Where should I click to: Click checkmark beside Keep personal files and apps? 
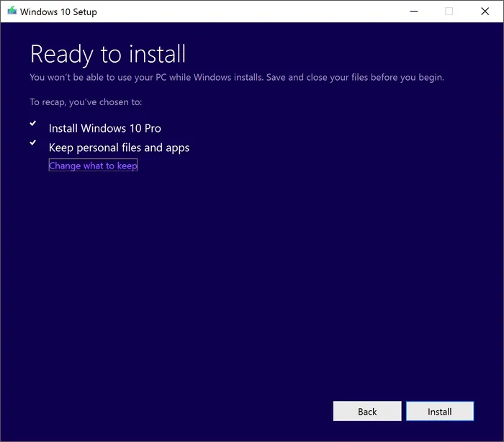click(32, 143)
